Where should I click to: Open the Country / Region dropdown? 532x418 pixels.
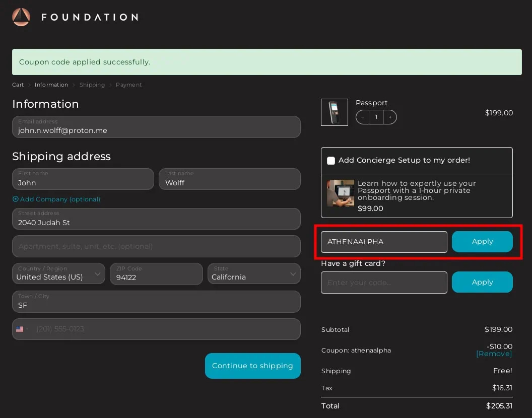click(x=58, y=274)
